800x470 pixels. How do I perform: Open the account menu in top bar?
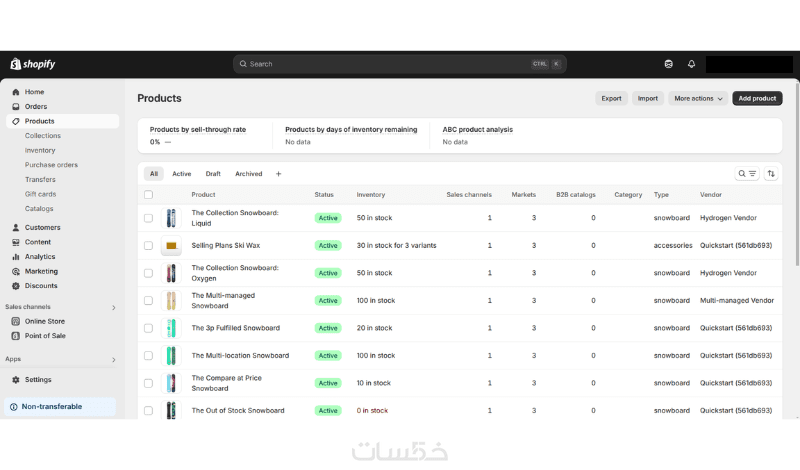(749, 64)
